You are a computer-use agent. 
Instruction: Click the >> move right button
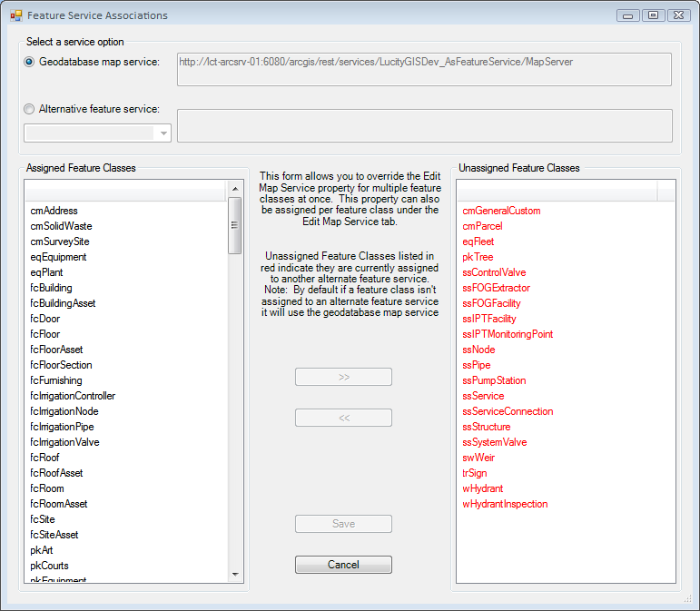(343, 377)
